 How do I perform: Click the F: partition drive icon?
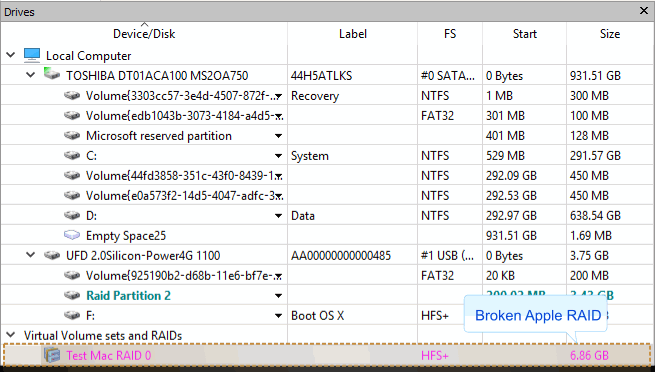pos(72,315)
